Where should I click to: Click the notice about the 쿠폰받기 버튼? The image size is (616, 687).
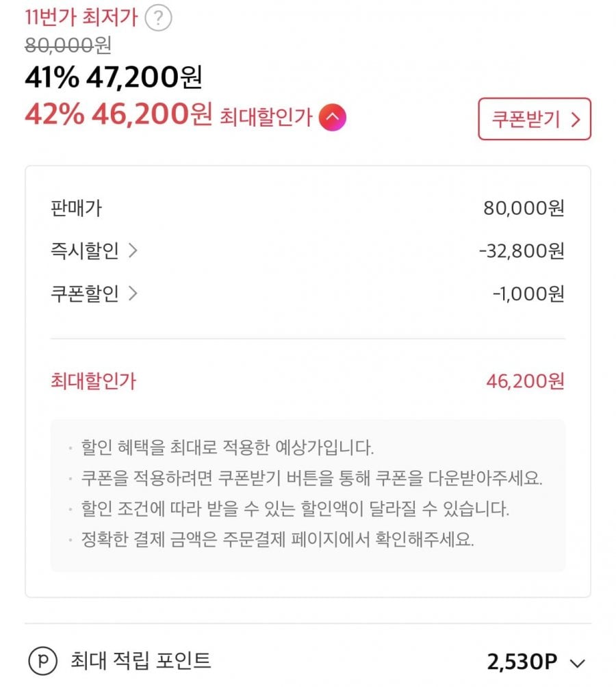pos(311,478)
